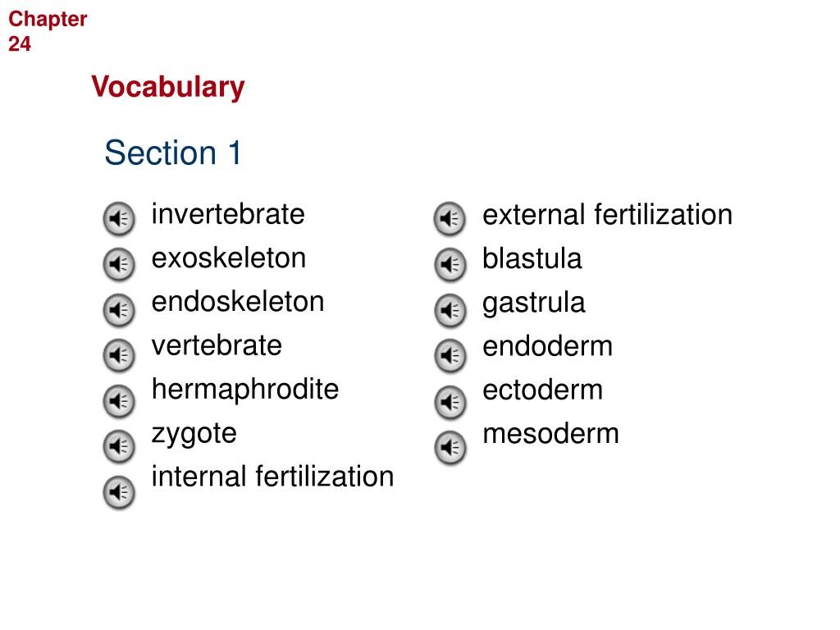Viewport: 840px width, 630px height.
Task: Click the word mesoderm
Action: coord(550,434)
